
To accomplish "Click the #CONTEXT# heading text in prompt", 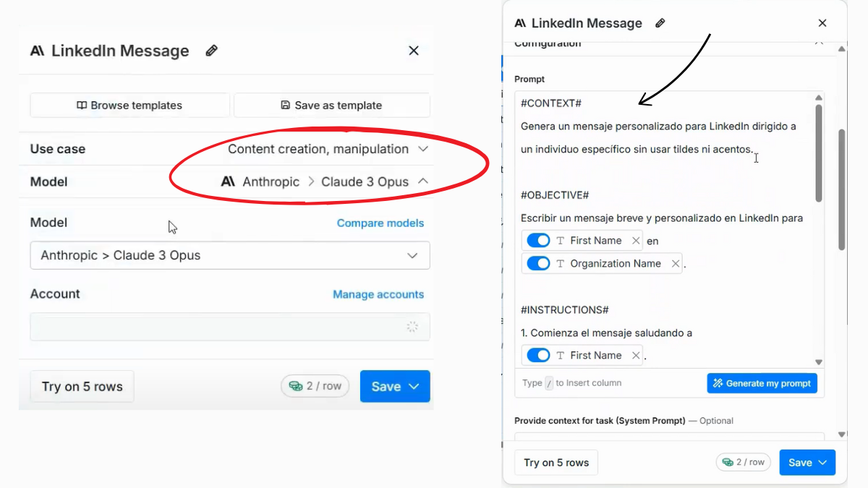I will [x=551, y=103].
